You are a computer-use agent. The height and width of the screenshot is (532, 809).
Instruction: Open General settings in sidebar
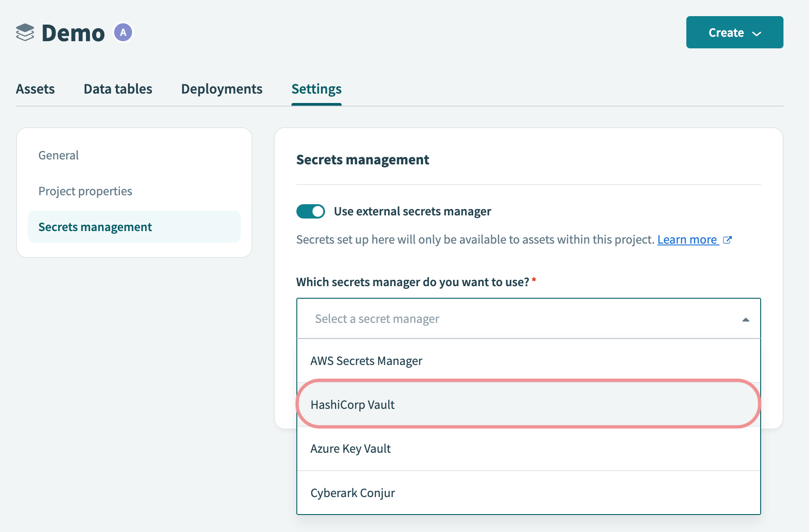[x=59, y=155]
